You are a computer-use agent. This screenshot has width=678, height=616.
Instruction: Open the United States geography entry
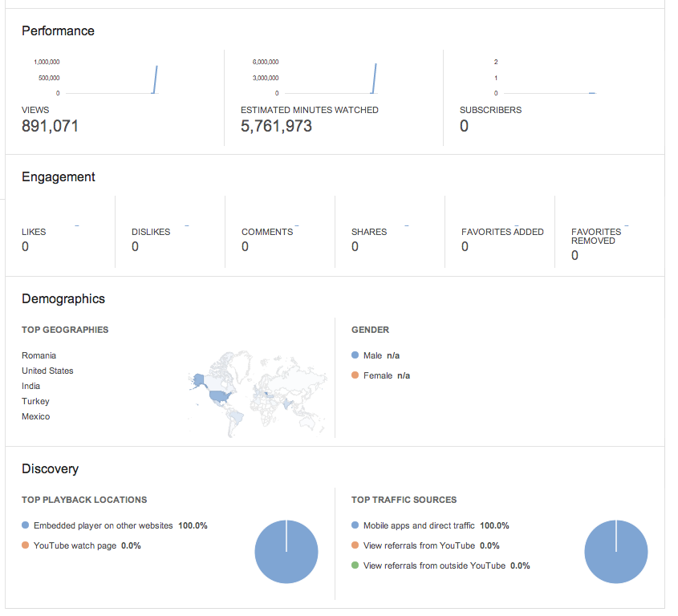[47, 371]
